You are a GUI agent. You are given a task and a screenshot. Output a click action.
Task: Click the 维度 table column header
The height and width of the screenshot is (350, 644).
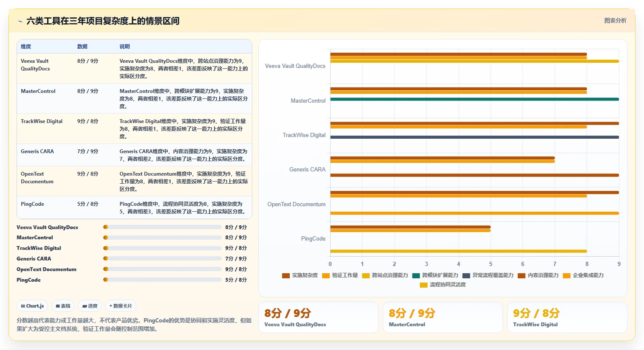pyautogui.click(x=26, y=47)
